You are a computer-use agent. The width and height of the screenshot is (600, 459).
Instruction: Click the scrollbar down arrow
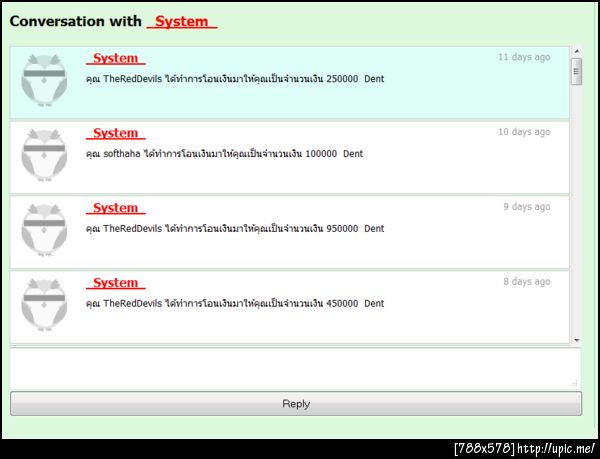[577, 340]
